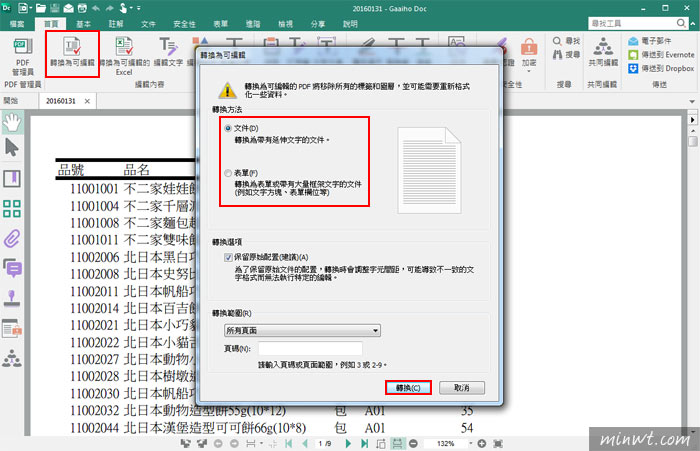Image resolution: width=700 pixels, height=451 pixels.
Task: Click the rotate page icon in status bar
Action: [381, 443]
